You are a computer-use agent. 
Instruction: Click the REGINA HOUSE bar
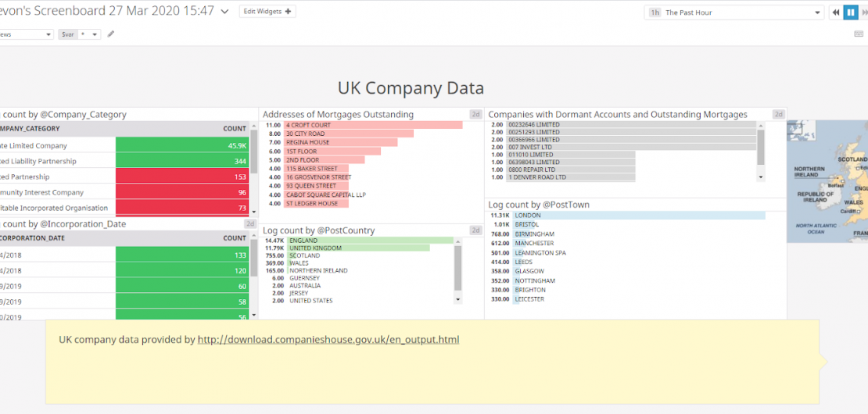coord(341,143)
